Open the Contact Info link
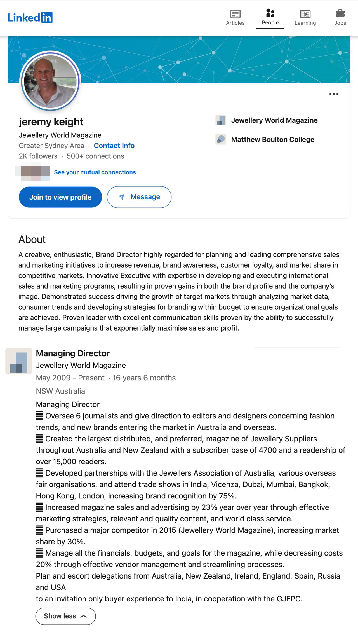 (114, 146)
